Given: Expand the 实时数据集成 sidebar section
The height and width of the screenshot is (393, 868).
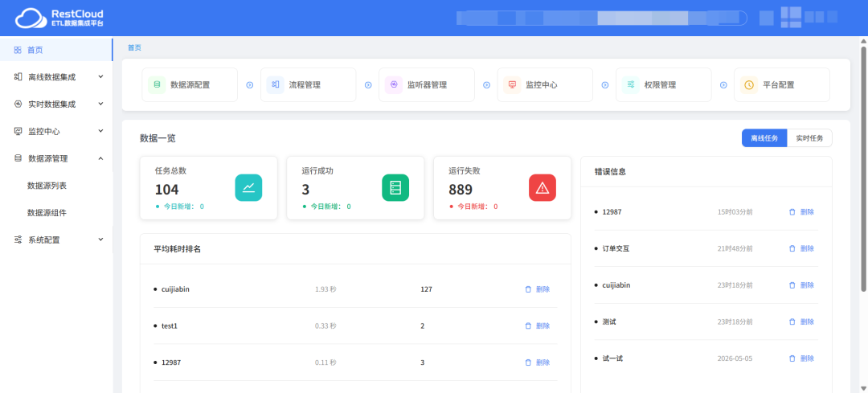Looking at the screenshot, I should pyautogui.click(x=56, y=104).
